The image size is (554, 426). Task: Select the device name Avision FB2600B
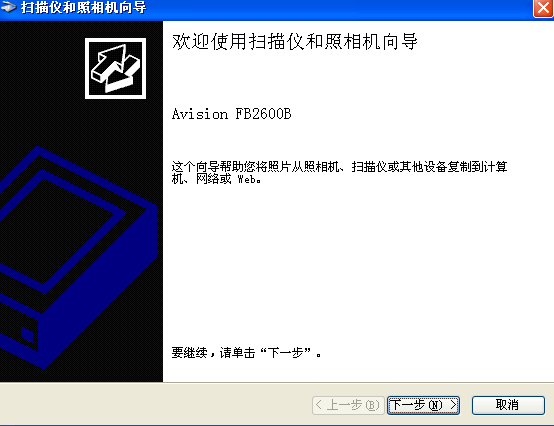231,114
